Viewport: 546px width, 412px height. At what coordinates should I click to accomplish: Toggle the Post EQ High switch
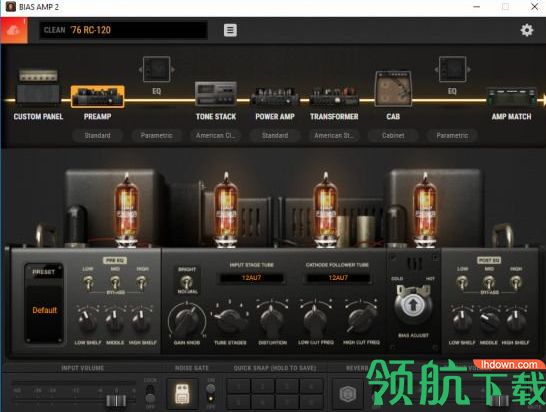point(516,283)
